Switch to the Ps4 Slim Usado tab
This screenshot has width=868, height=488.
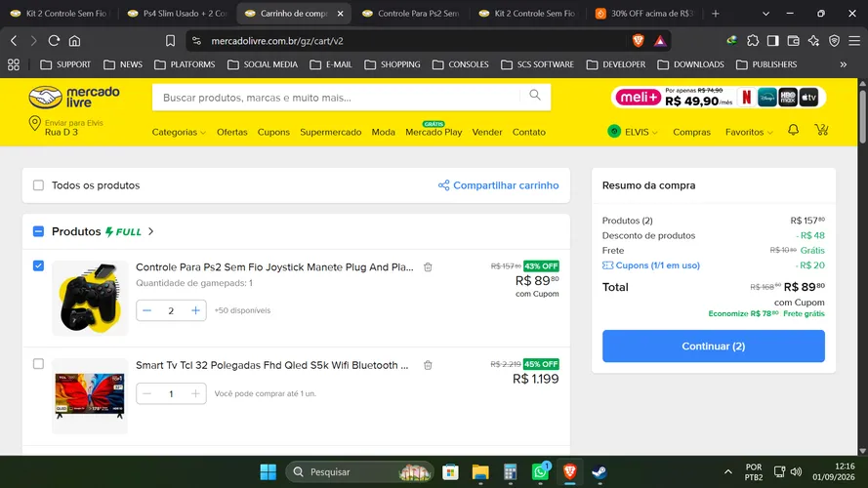tap(178, 14)
